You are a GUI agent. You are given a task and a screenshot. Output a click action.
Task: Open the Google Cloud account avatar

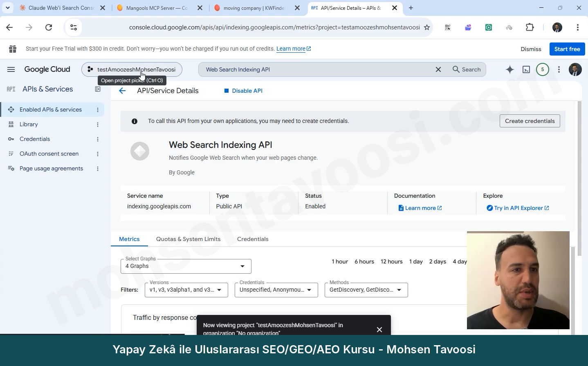point(575,69)
